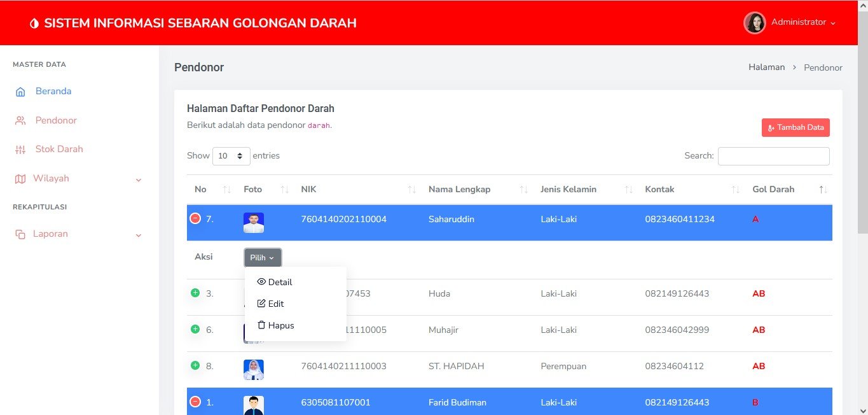Collapse row 7 with red minus button
This screenshot has width=868, height=415.
click(195, 218)
